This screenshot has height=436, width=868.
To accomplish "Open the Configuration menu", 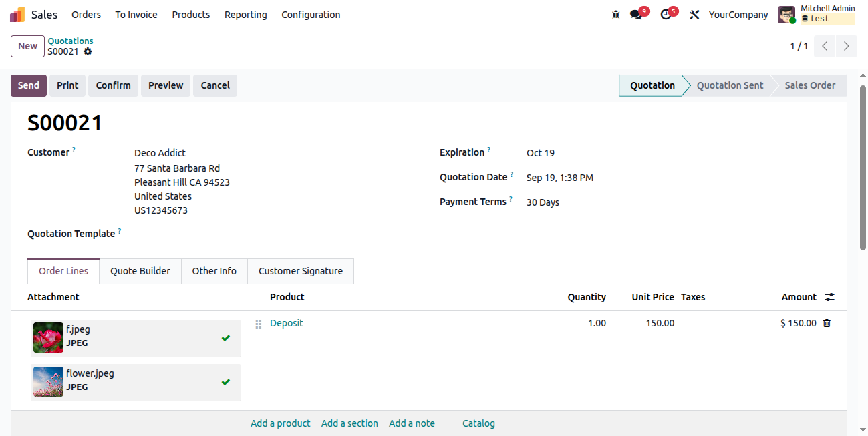I will (x=311, y=15).
